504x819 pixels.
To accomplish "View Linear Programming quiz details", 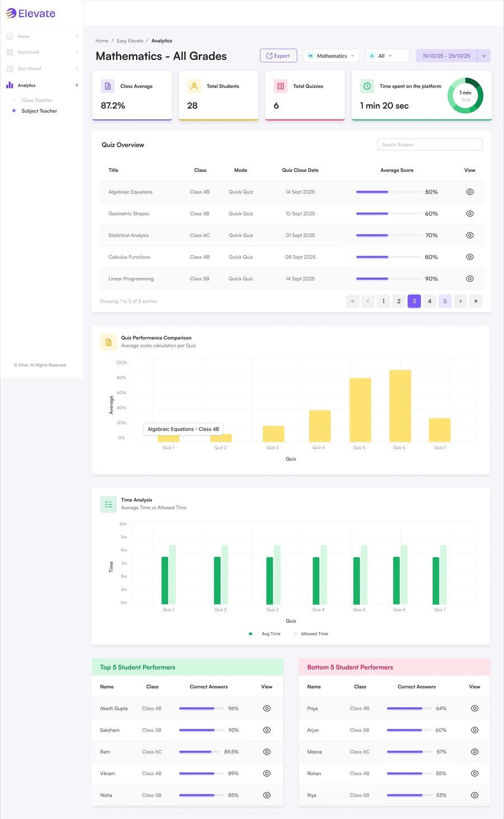I will click(470, 278).
